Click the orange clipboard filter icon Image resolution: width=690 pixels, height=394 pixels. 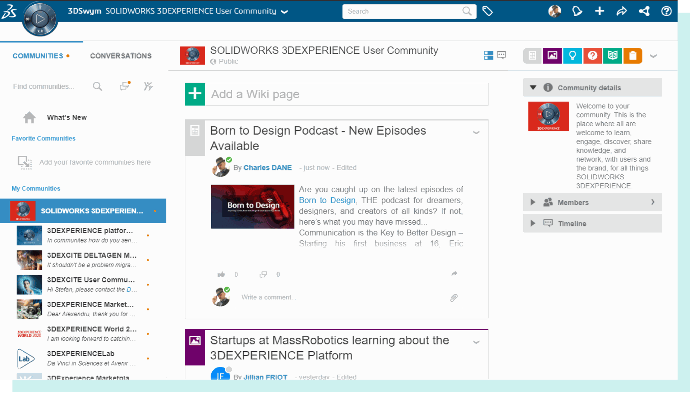633,55
